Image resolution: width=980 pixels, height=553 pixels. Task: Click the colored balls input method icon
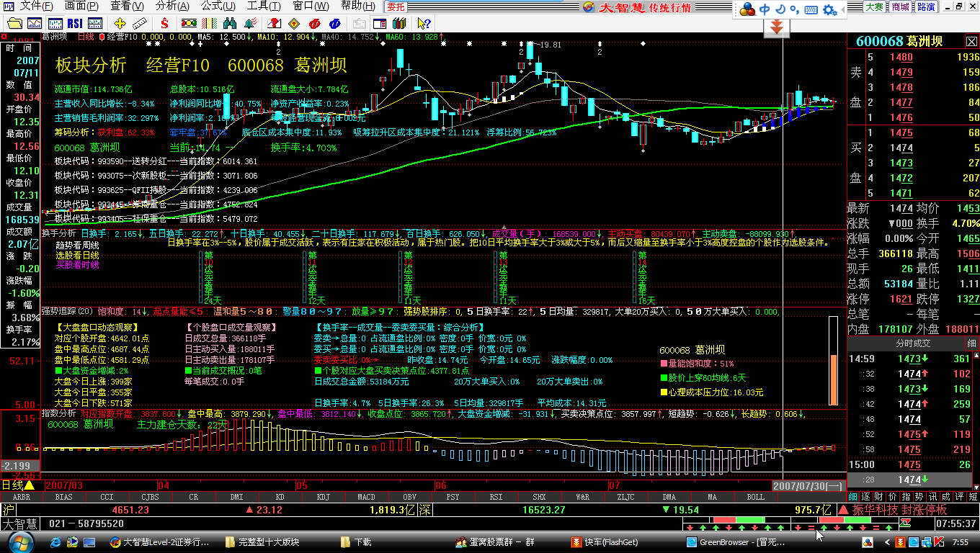(x=747, y=9)
